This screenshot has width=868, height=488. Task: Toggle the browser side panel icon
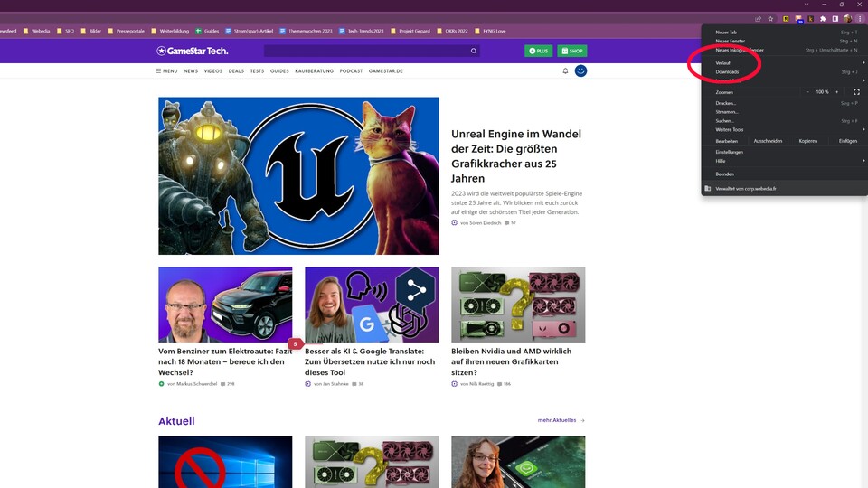coord(835,18)
